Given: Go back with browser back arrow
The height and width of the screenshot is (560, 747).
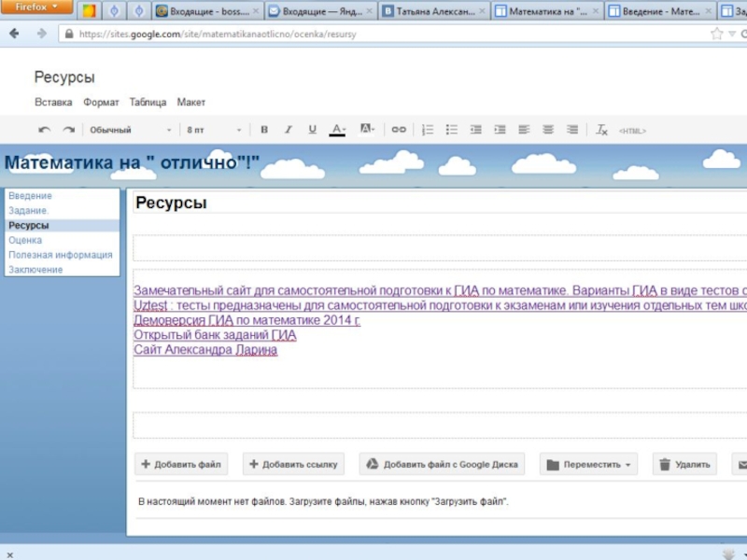Looking at the screenshot, I should point(14,34).
